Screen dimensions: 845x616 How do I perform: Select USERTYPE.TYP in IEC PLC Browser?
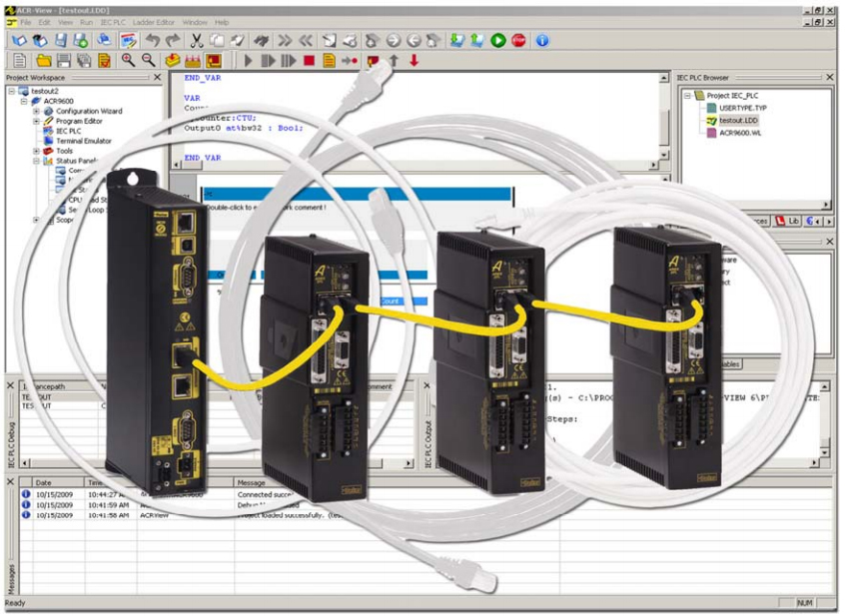(742, 108)
